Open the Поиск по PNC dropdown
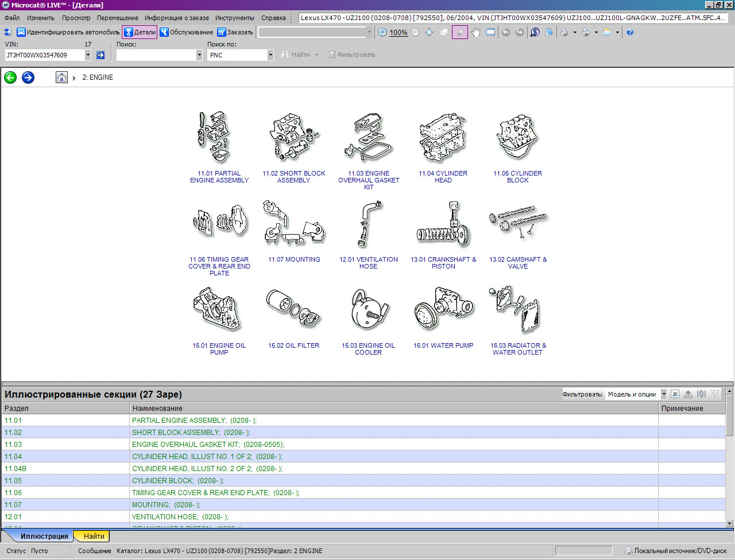735x560 pixels. point(270,55)
